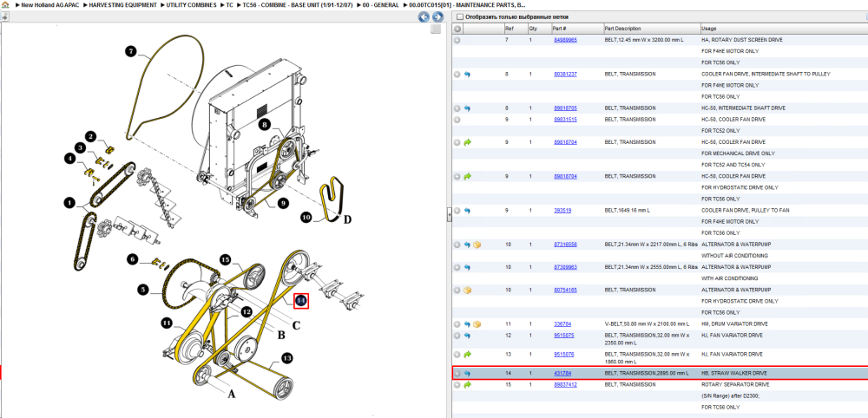The width and height of the screenshot is (868, 418).
Task: Click the small square button above diagram
Action: click(437, 29)
